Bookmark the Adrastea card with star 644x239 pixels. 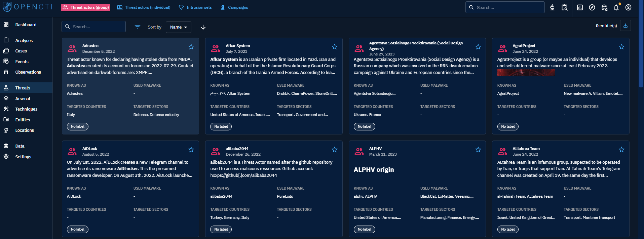(x=191, y=47)
